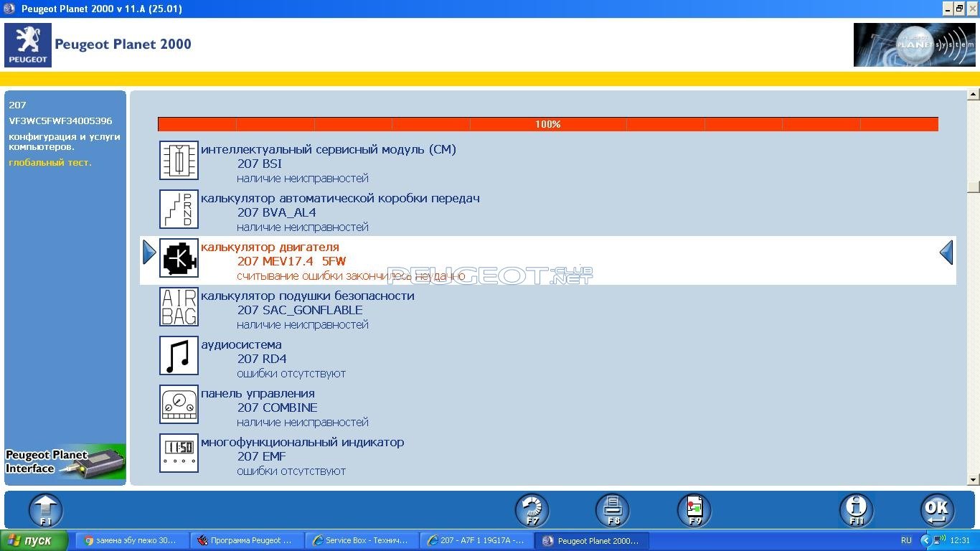Click the Peugeot logo at top left

pyautogui.click(x=28, y=45)
